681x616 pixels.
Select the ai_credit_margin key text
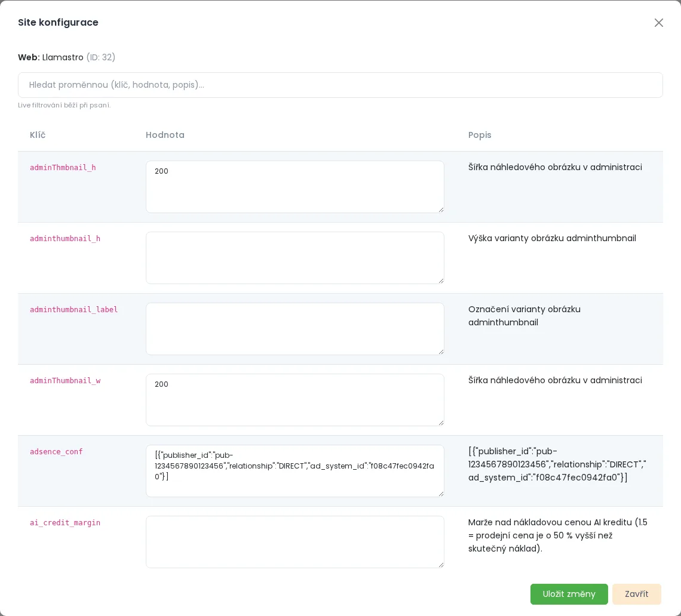[65, 523]
